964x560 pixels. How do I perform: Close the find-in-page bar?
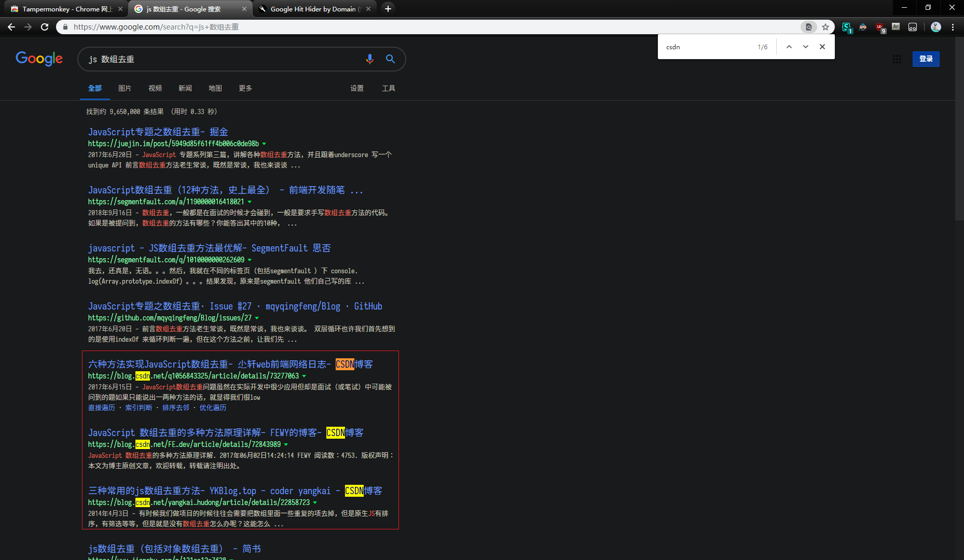pyautogui.click(x=822, y=47)
